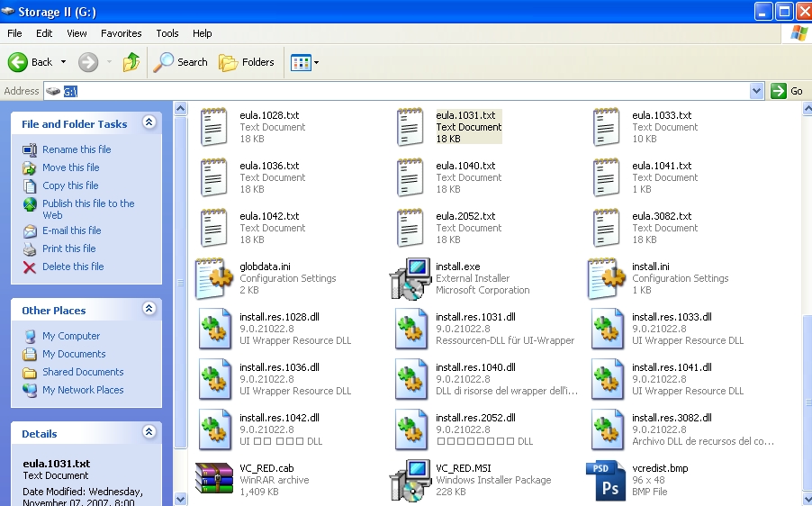Screen dimensions: 812x506
Task: Open the Favorites menu
Action: 121,33
